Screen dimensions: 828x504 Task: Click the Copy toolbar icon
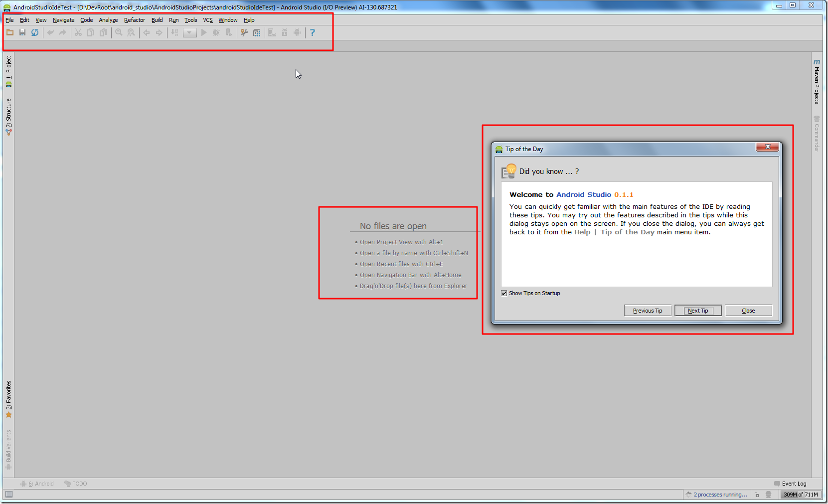coord(91,32)
